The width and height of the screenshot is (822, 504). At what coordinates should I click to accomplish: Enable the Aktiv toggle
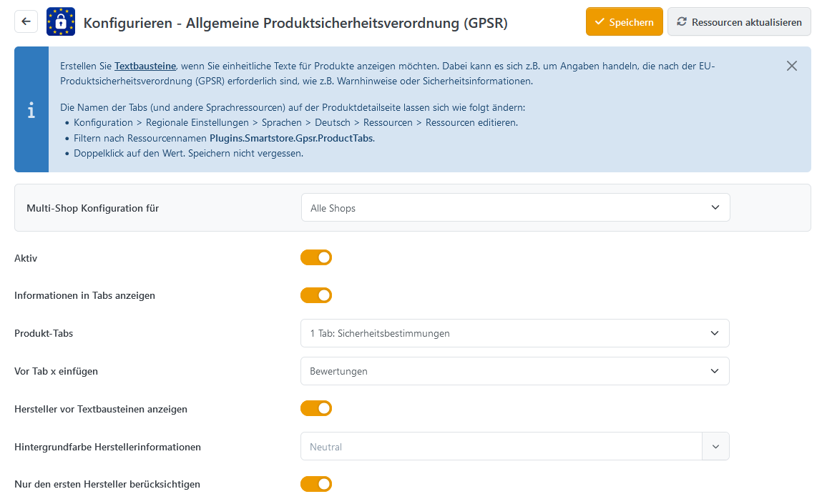coord(316,257)
